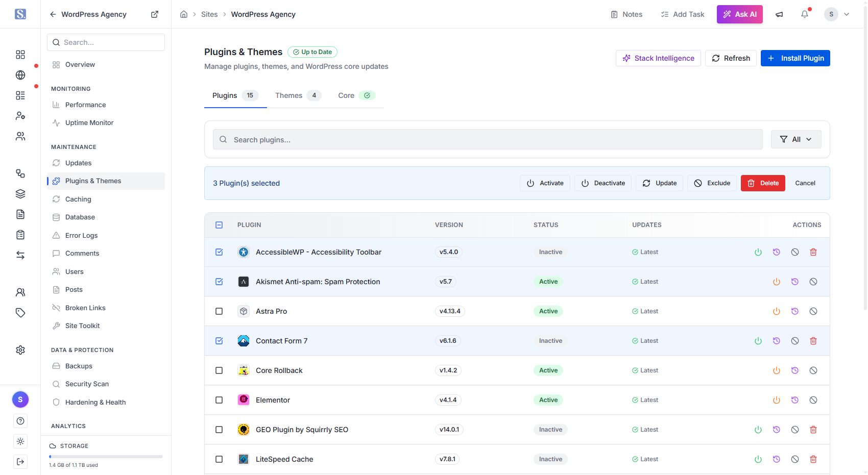Click Add Task in the top bar
Screen dimensions: 868x475
pos(683,14)
